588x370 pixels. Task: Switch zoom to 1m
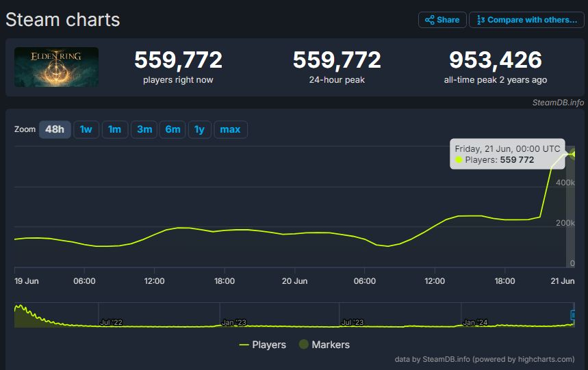[115, 129]
